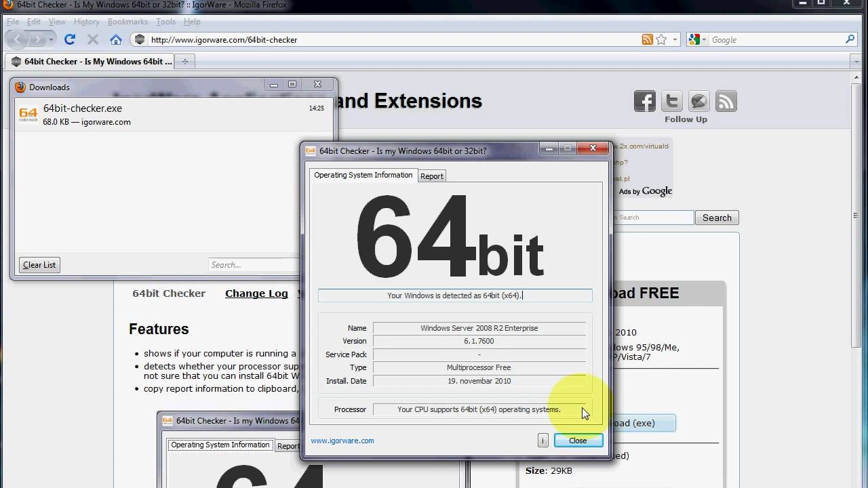Click the large 64bit logo in dialog
868x488 pixels.
(x=449, y=236)
